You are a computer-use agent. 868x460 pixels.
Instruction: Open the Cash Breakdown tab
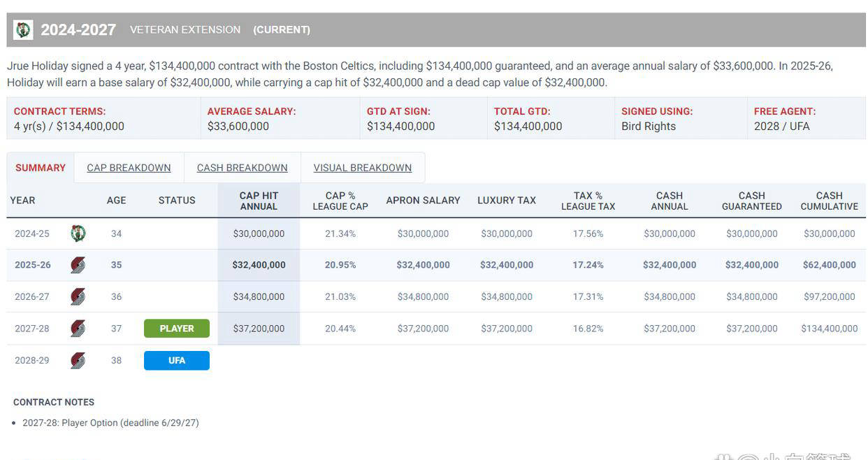pyautogui.click(x=242, y=168)
